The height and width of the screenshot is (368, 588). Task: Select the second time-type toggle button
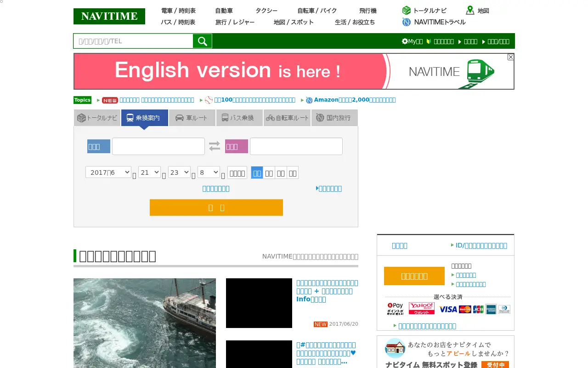tap(269, 173)
